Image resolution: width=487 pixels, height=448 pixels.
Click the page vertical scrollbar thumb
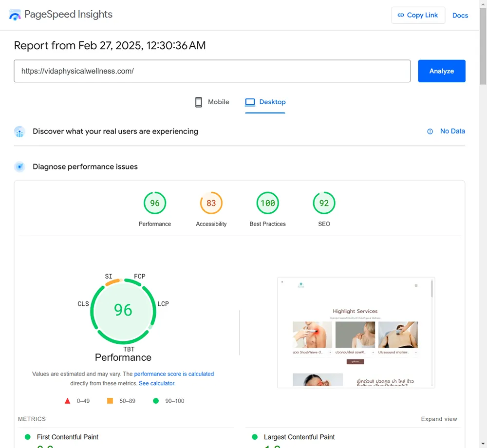pos(483,47)
